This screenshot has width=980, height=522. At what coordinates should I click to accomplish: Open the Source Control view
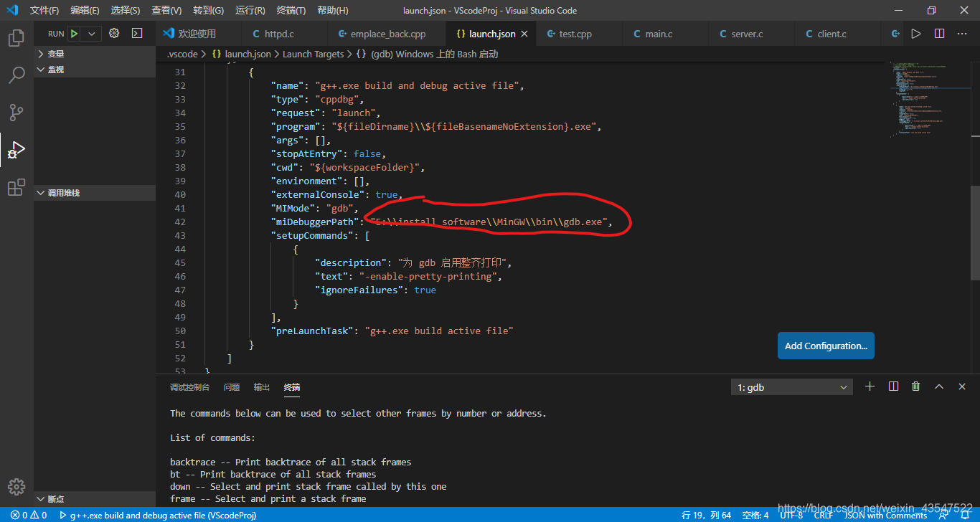click(16, 113)
